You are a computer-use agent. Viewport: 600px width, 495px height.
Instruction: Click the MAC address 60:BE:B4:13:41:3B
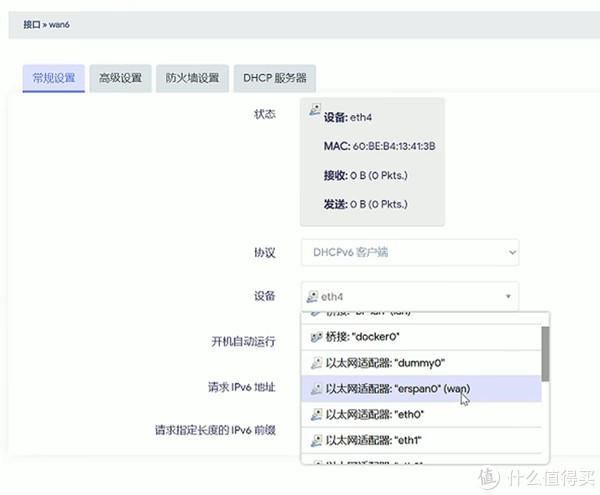tap(394, 146)
